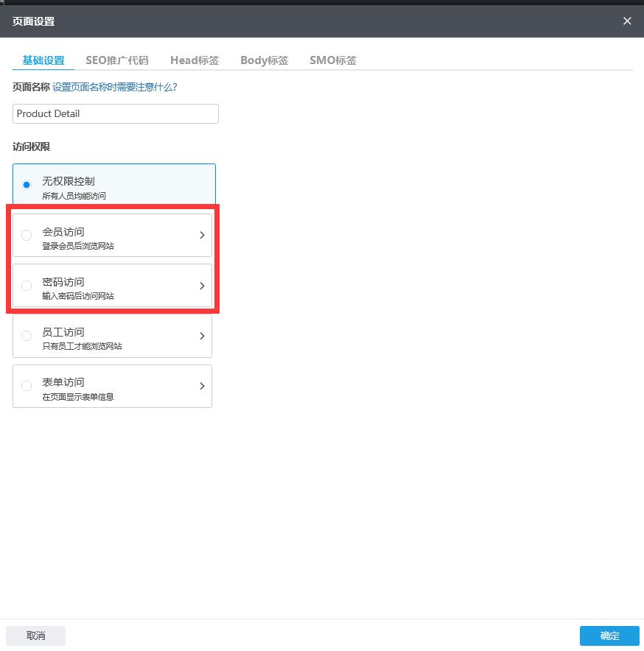Image resolution: width=644 pixels, height=651 pixels.
Task: Go to the Body标签 tab
Action: point(264,60)
